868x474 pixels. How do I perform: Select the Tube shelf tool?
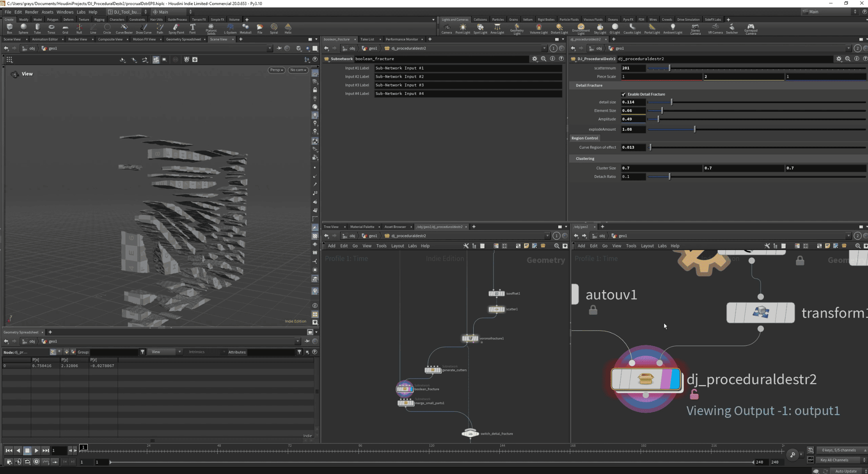tap(37, 28)
